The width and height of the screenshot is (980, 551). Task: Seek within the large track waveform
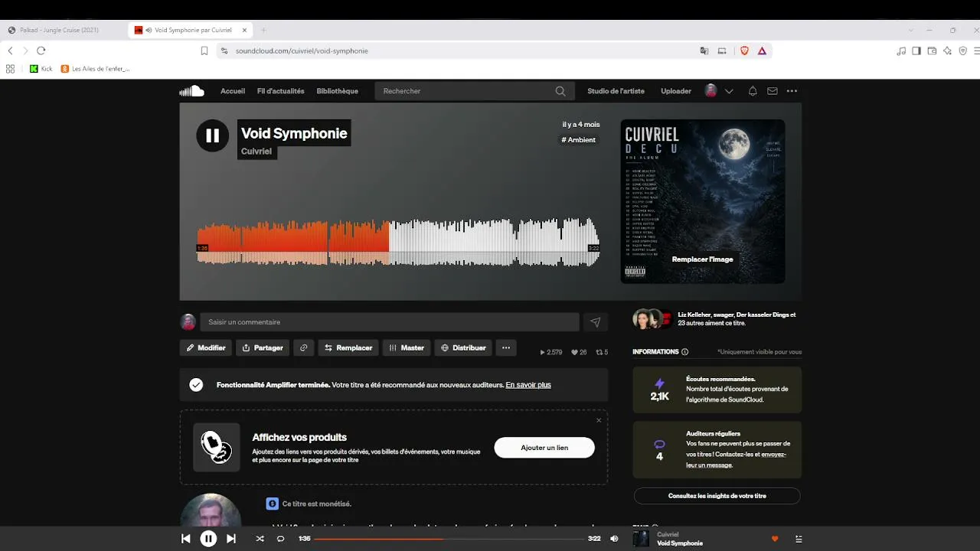click(x=398, y=243)
